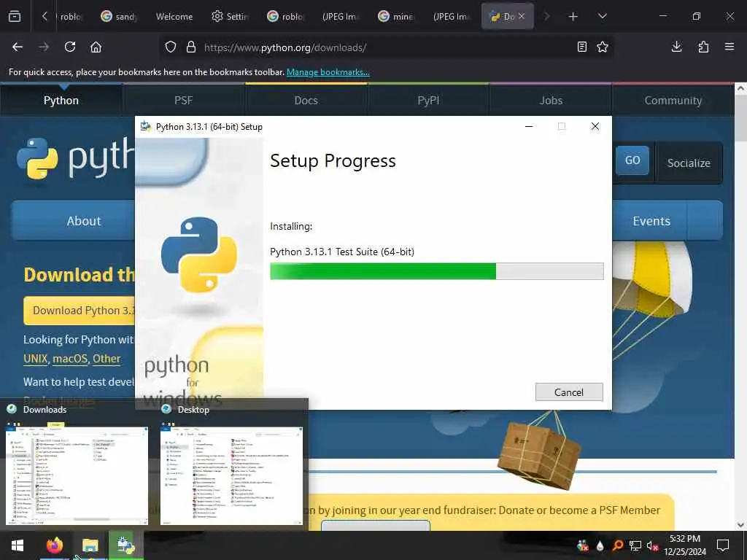Open the Events navigation menu

pos(651,221)
